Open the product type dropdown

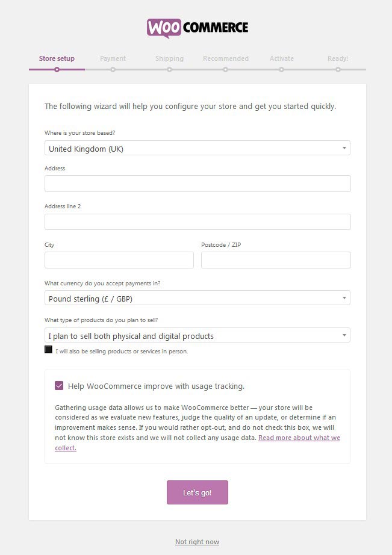click(197, 335)
